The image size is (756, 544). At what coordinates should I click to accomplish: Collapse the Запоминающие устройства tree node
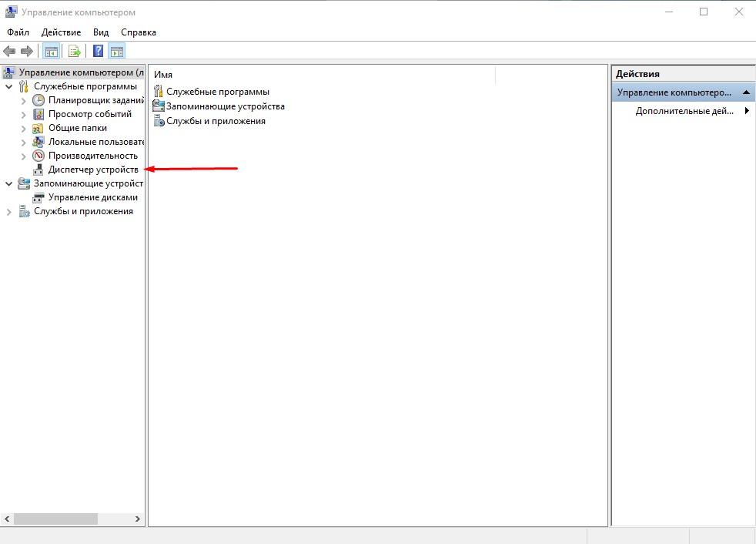click(x=8, y=184)
